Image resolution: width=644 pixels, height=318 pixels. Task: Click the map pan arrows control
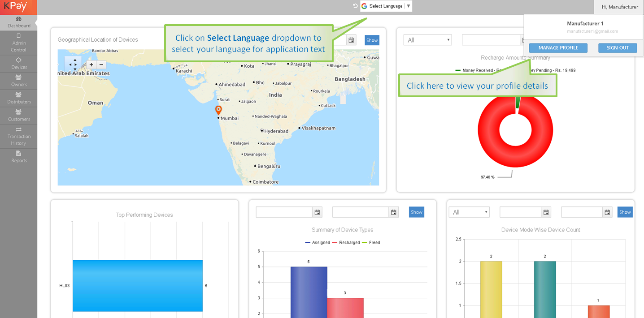(x=73, y=64)
